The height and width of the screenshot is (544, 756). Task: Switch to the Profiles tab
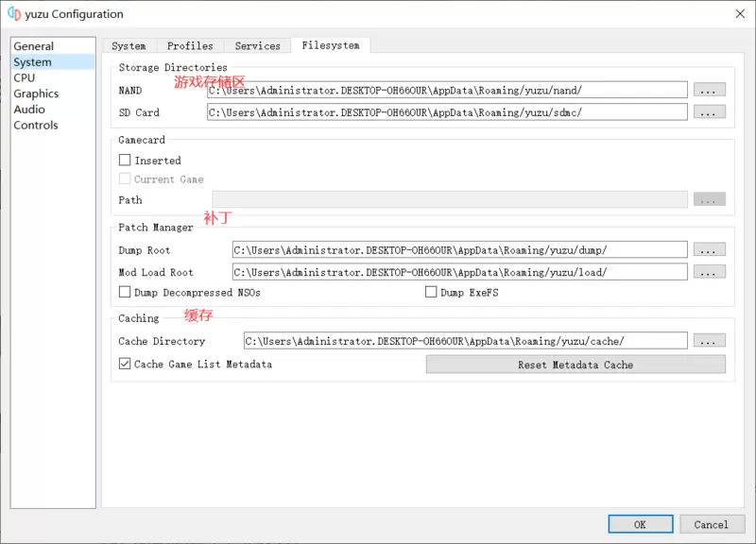tap(190, 45)
